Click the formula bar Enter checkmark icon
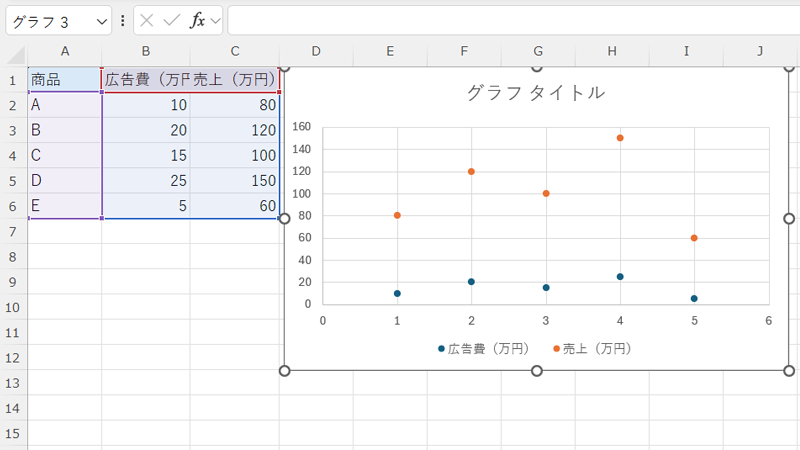 coord(171,20)
